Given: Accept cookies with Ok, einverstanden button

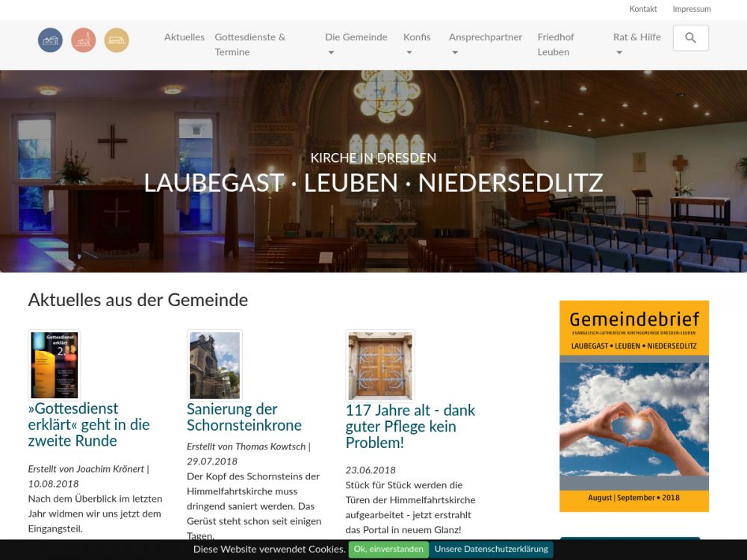Looking at the screenshot, I should (x=388, y=550).
